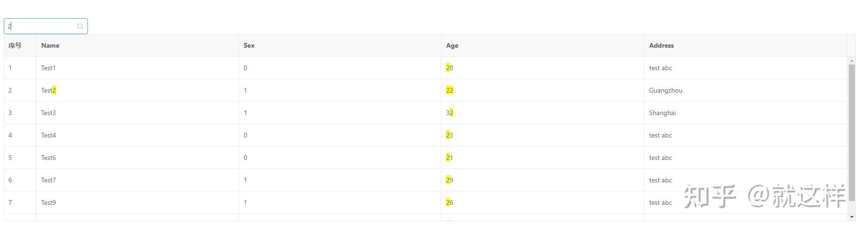Click the Shanghai address cell
Screen dimensions: 868x231
tap(662, 113)
